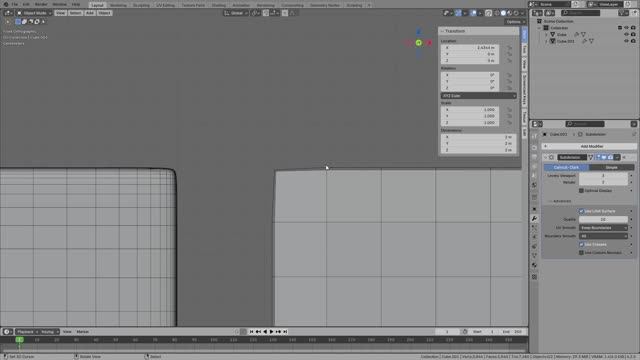Viewport: 640px width, 360px height.
Task: Open the Modifier properties wrench tab
Action: pyautogui.click(x=534, y=218)
